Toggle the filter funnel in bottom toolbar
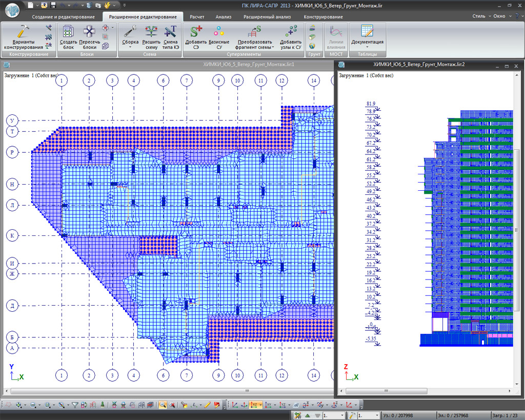Screen dimensions: 525x420 (75, 405)
